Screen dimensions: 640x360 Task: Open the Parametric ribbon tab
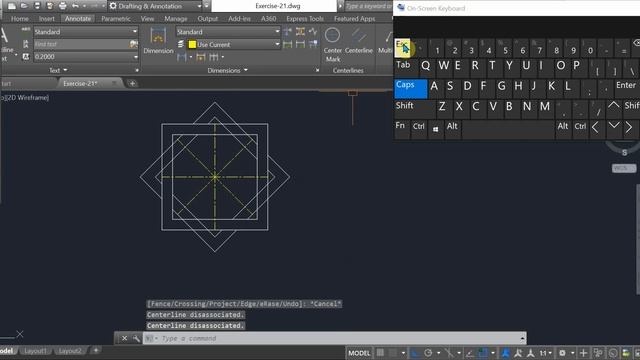116,18
